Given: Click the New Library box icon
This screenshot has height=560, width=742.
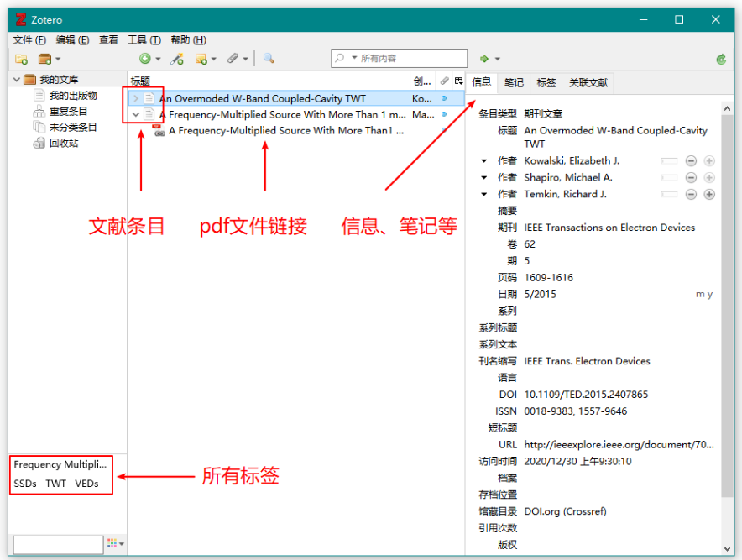Looking at the screenshot, I should coord(45,59).
